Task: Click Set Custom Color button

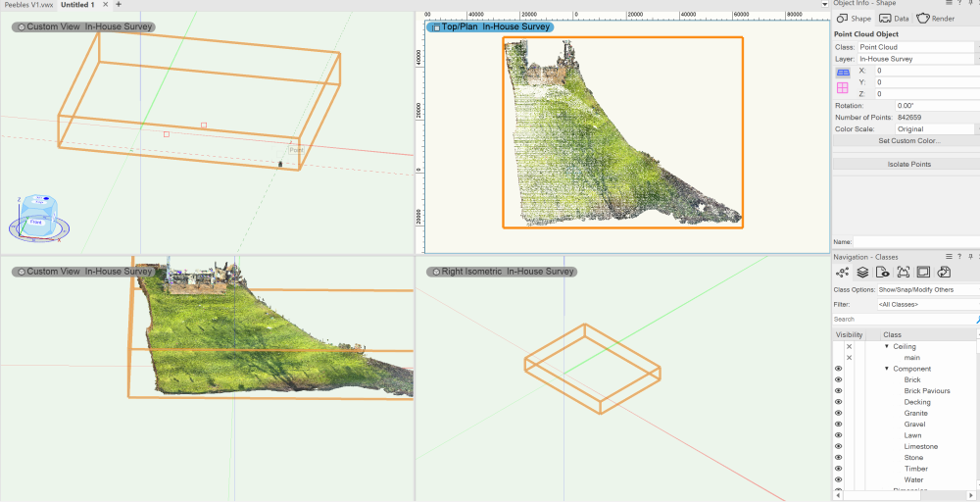Action: click(x=908, y=140)
